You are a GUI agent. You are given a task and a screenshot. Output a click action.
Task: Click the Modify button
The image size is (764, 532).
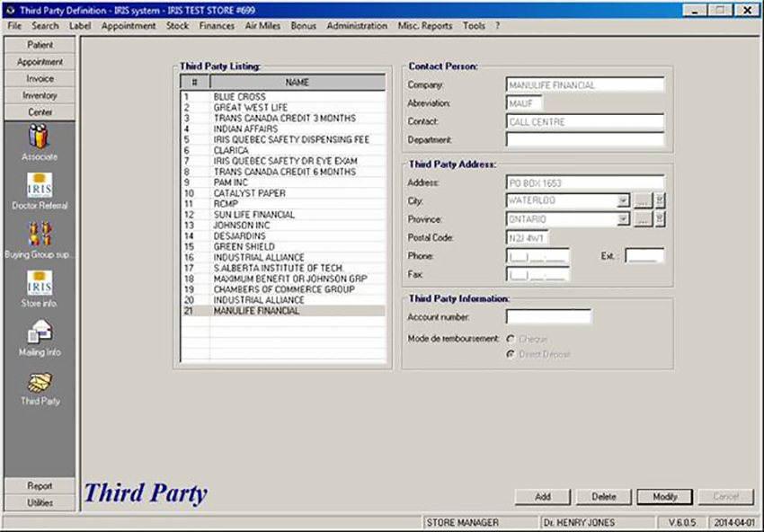[x=664, y=496]
